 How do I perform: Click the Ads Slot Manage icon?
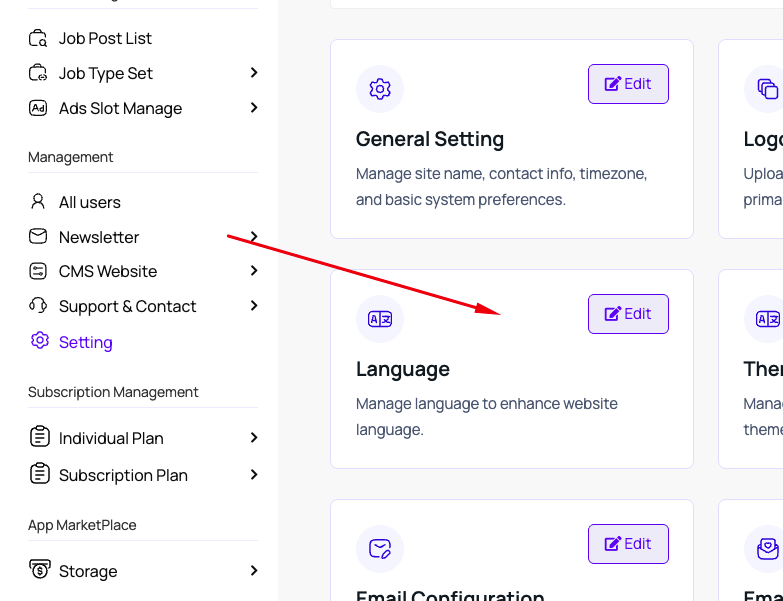pos(38,108)
